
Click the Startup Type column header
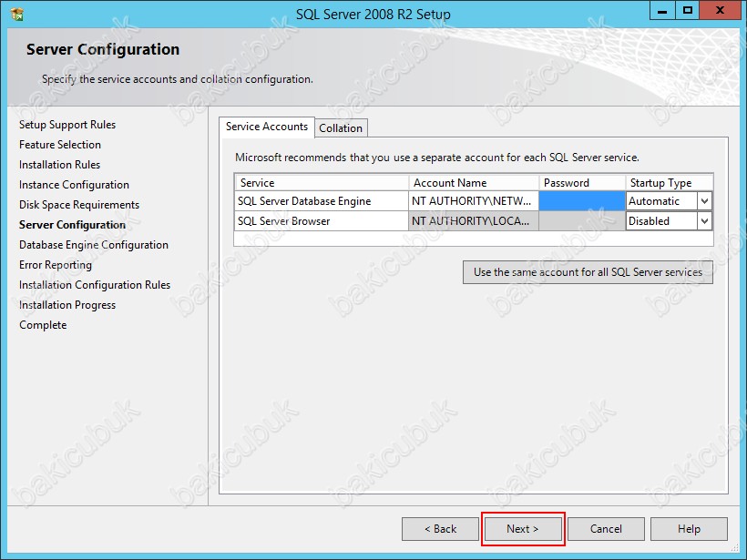pyautogui.click(x=670, y=183)
